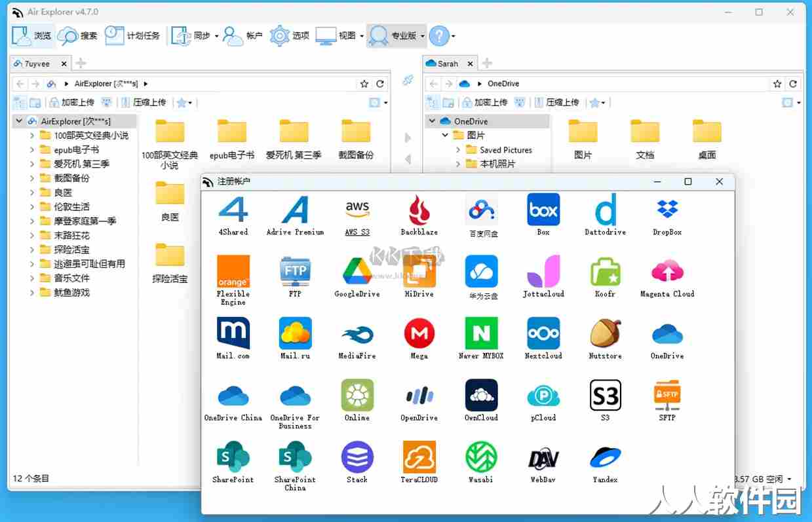Expand the 100部英文经典小说 tree node
Image resolution: width=812 pixels, height=522 pixels.
click(x=32, y=136)
